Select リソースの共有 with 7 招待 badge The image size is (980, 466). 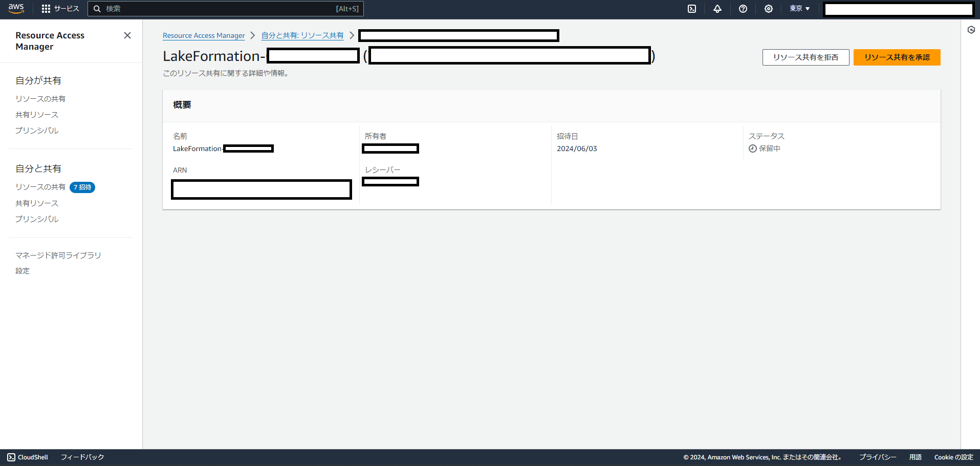(x=40, y=187)
